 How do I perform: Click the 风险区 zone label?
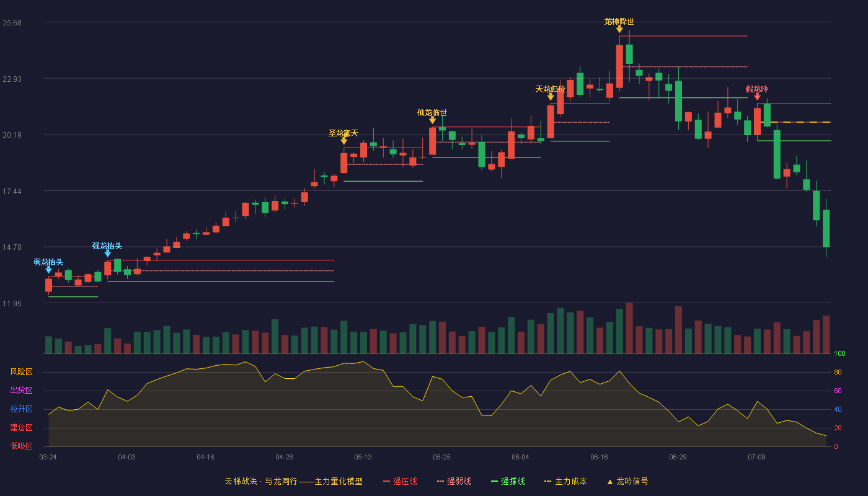pos(21,372)
